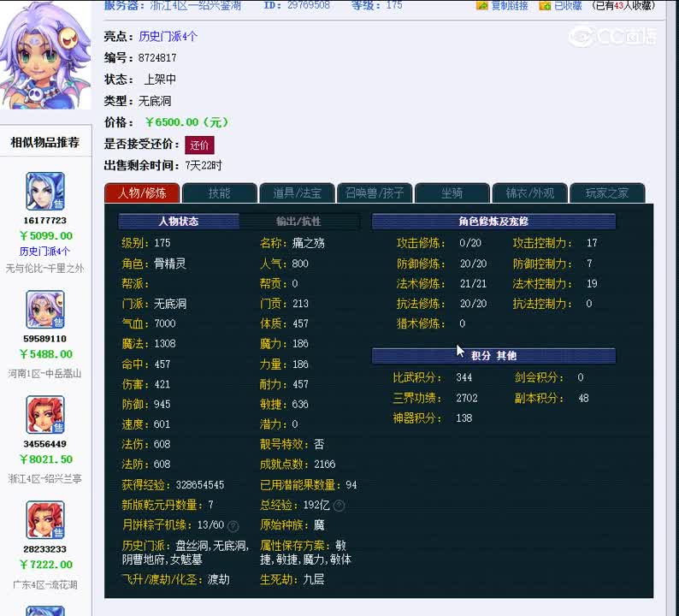The width and height of the screenshot is (679, 616).
Task: Select the 玩家之家 tab
Action: [607, 193]
